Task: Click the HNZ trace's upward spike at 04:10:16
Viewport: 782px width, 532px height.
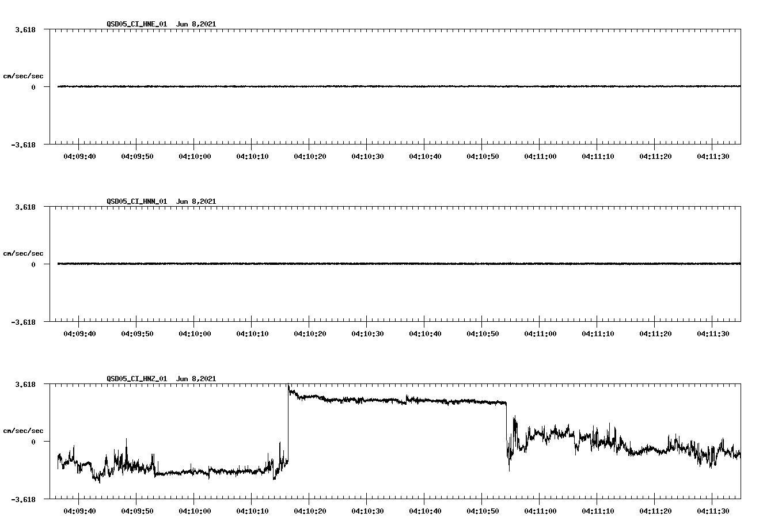Action: [288, 423]
